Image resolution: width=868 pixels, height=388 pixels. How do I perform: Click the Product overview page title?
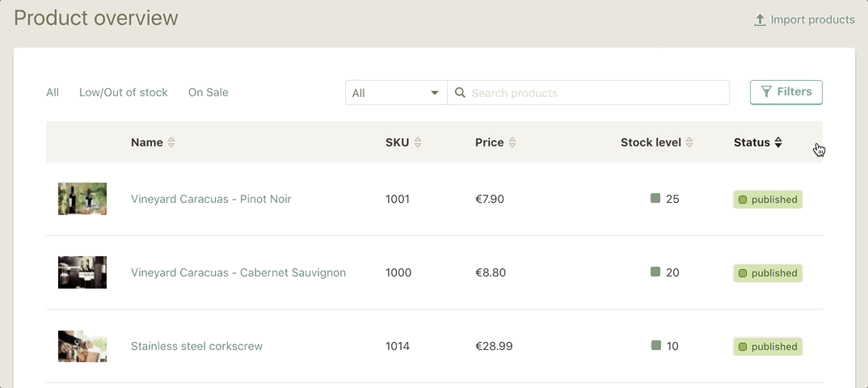(x=95, y=18)
